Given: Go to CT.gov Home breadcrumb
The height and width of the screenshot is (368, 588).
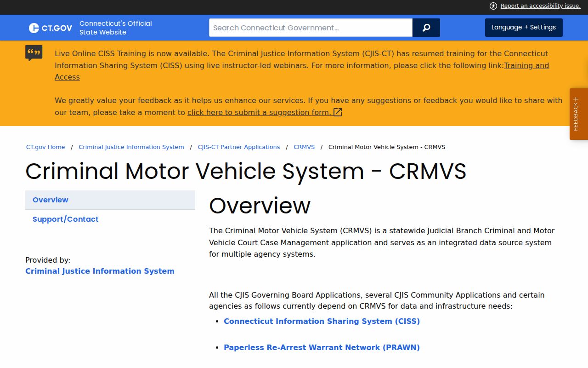Looking at the screenshot, I should click(45, 147).
